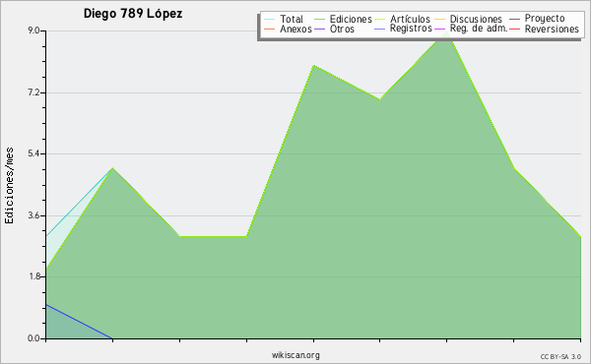Click the wikiscan.org text below chart
The height and width of the screenshot is (364, 591).
(x=295, y=355)
